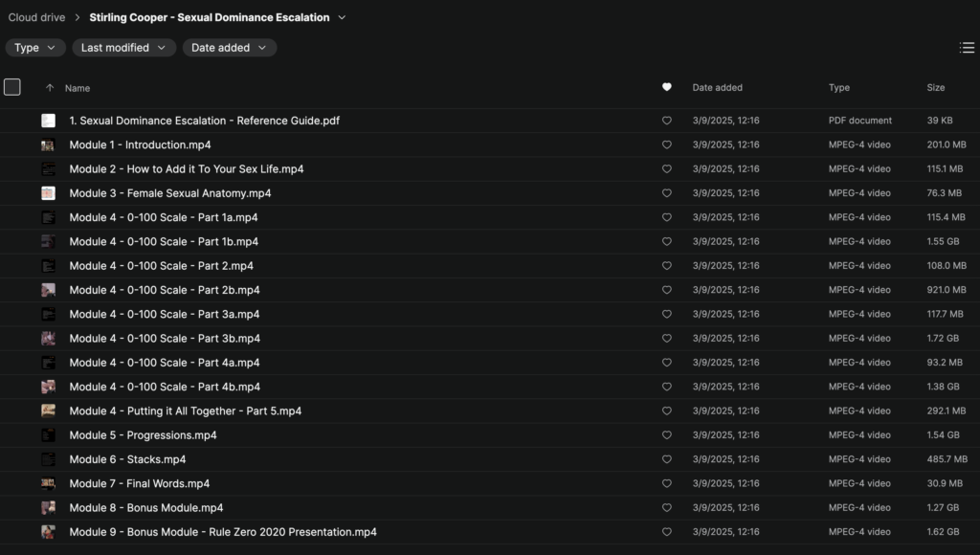Toggle the heart on Module 2 video
This screenshot has width=980, height=555.
point(666,168)
